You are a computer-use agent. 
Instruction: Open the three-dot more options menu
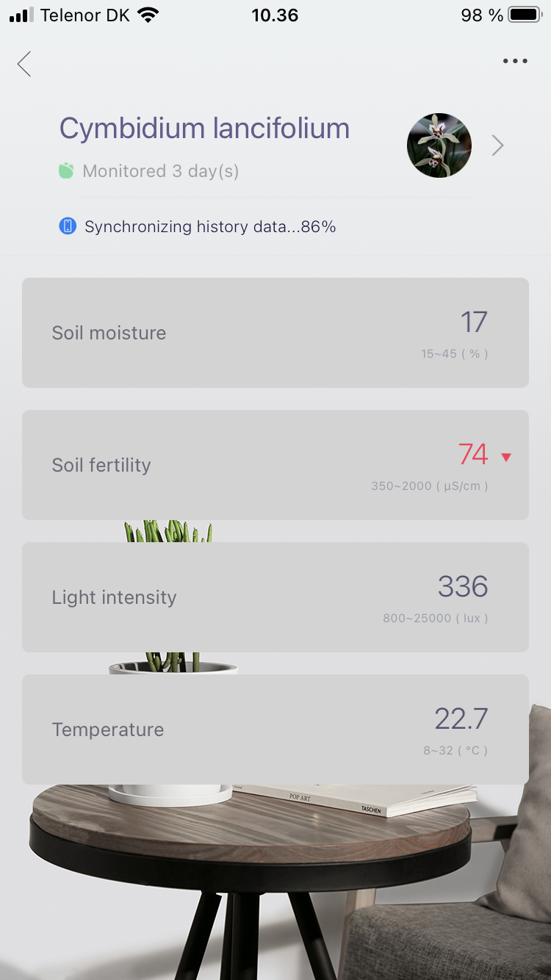point(515,62)
